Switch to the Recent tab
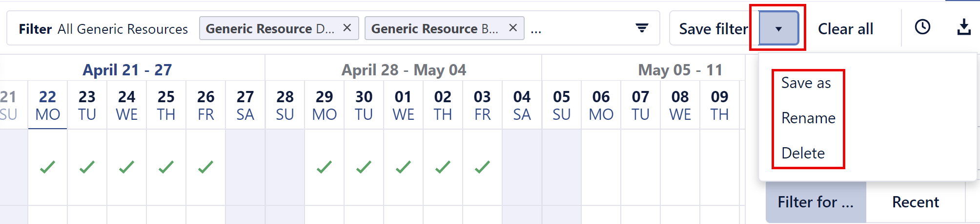This screenshot has height=224, width=980. 915,202
